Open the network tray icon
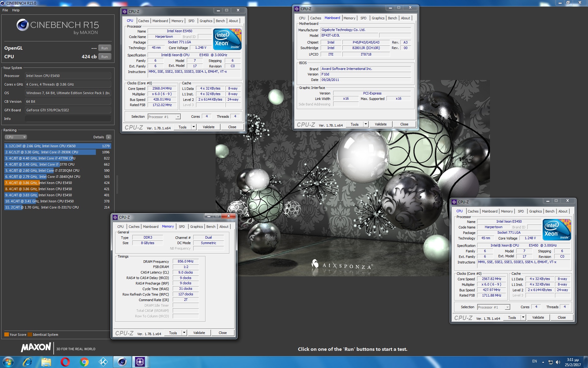This screenshot has width=588, height=368. (551, 362)
